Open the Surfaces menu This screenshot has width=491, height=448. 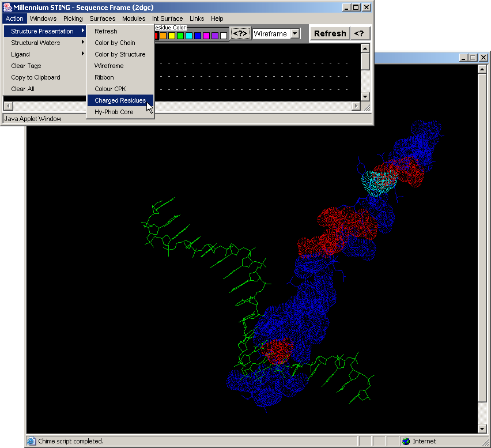click(103, 18)
